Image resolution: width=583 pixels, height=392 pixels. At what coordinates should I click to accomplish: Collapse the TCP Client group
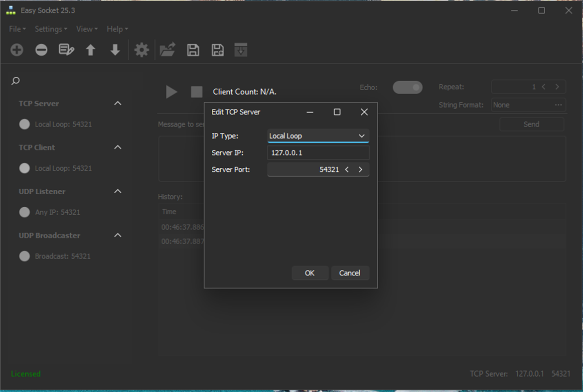pyautogui.click(x=118, y=147)
